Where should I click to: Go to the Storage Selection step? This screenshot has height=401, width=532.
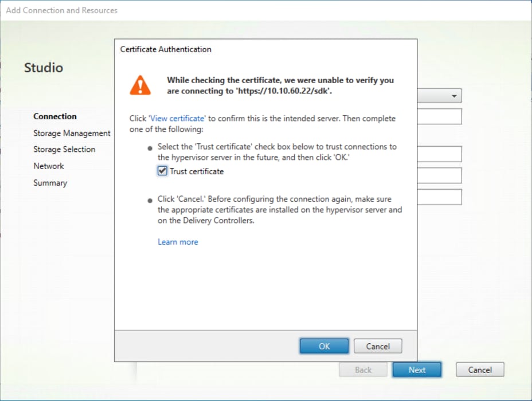pyautogui.click(x=64, y=150)
